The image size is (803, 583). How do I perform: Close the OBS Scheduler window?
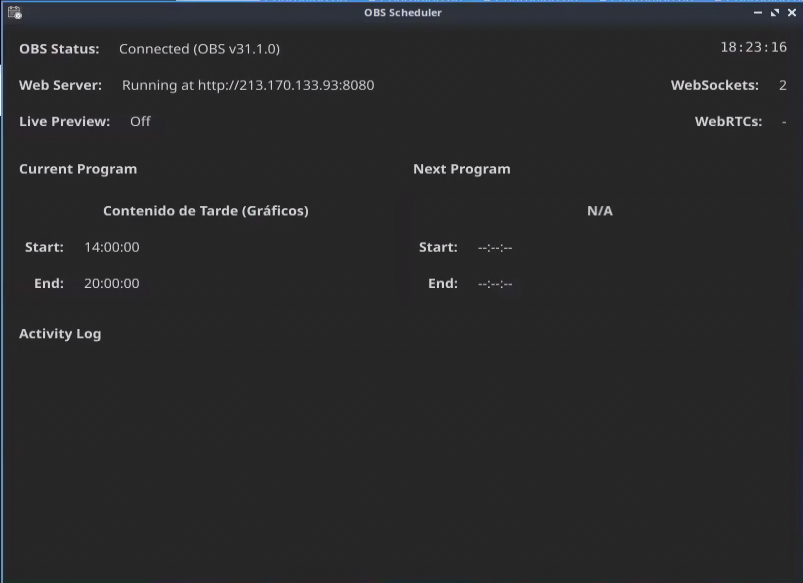[791, 13]
